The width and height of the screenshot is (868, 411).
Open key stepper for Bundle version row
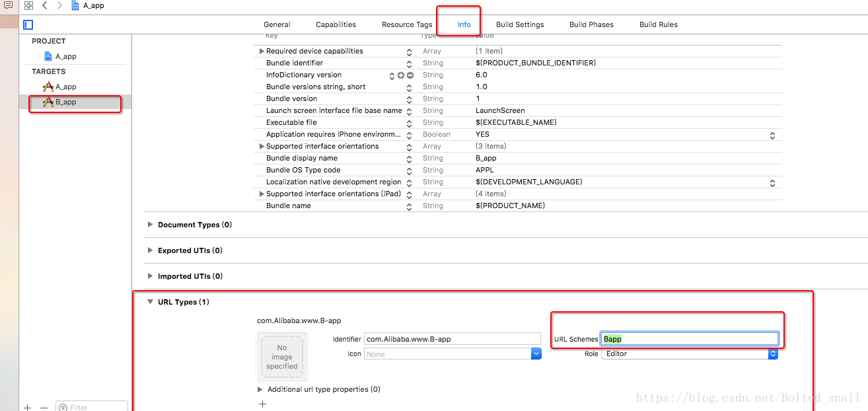(x=409, y=99)
